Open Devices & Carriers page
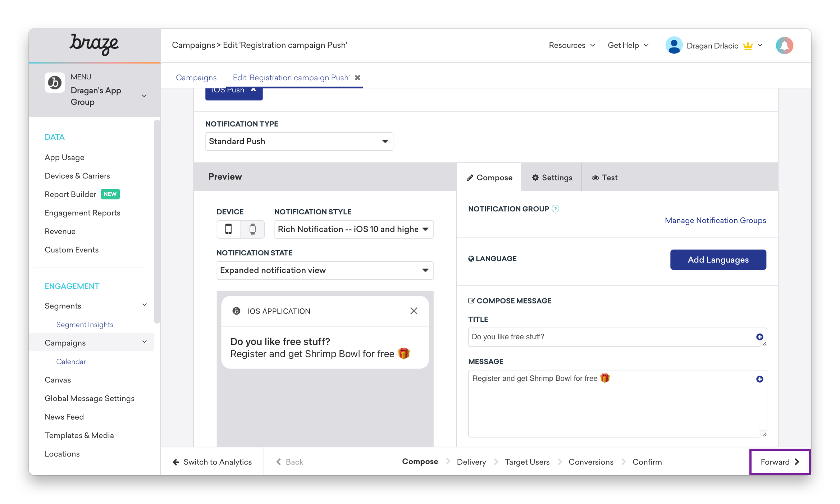Screen dimensions: 840x504 click(x=77, y=176)
